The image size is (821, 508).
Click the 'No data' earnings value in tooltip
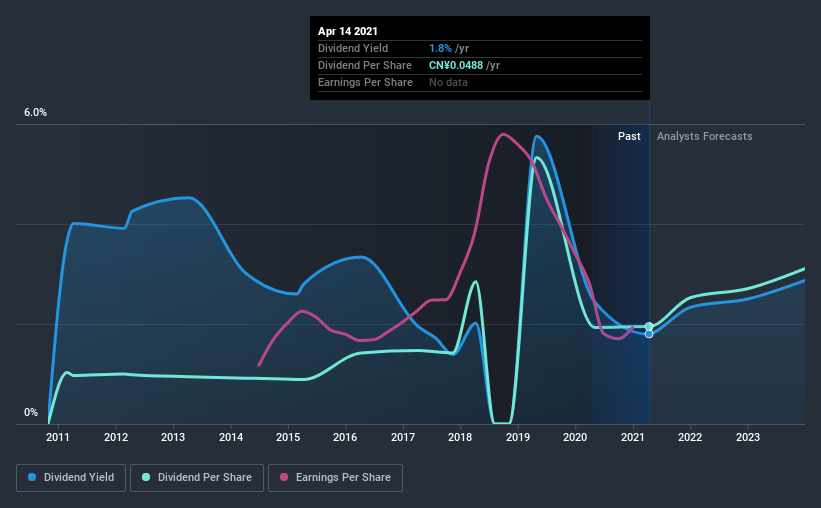448,82
